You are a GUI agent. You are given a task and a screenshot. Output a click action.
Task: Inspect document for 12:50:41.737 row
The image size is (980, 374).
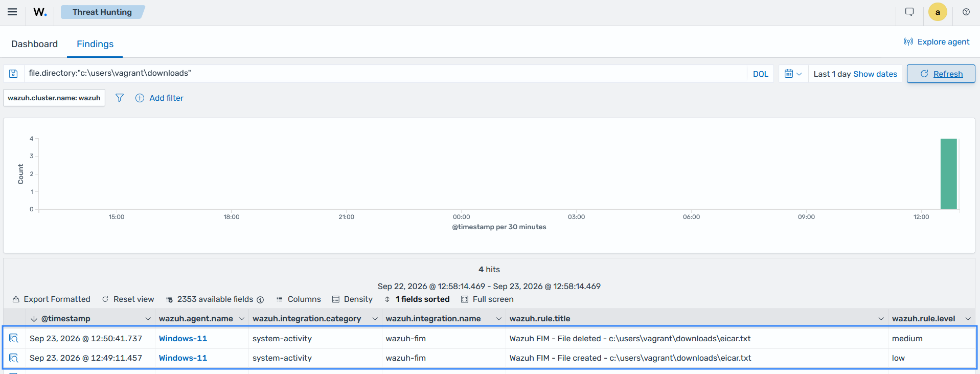pos(14,338)
